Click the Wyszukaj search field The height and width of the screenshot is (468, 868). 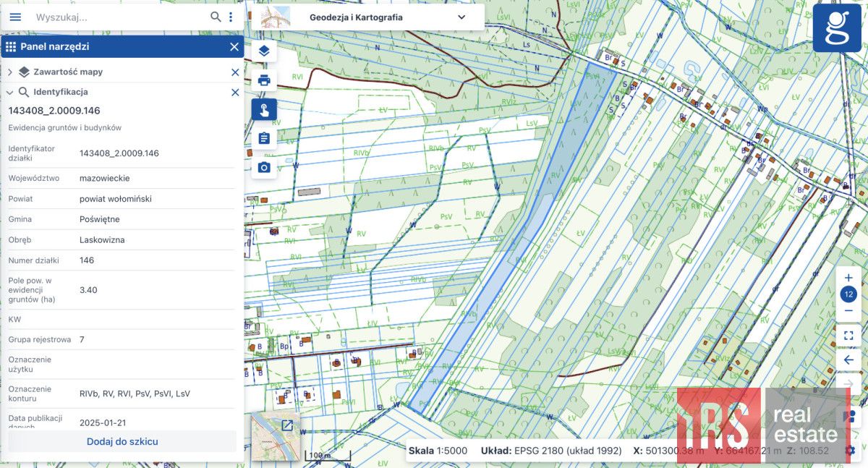point(119,17)
